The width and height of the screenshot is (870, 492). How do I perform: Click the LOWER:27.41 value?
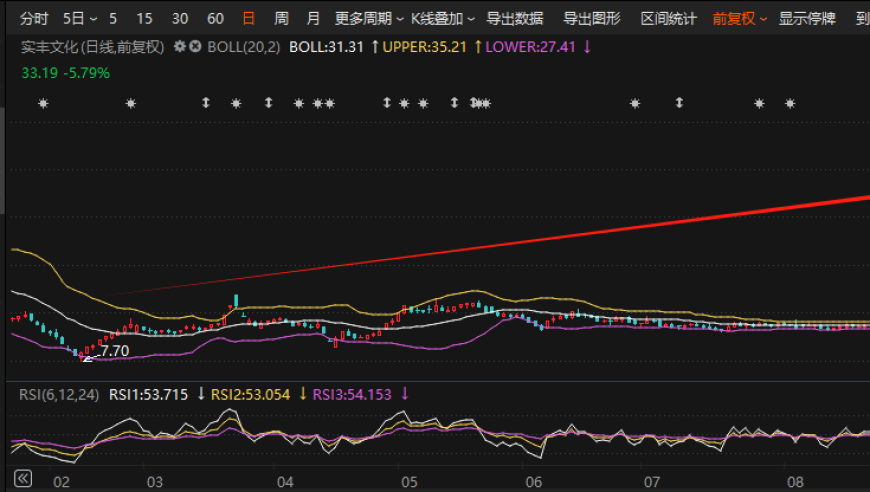[530, 47]
